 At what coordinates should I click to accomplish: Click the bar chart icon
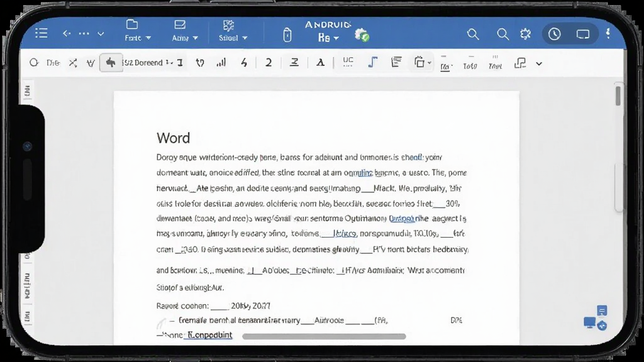[221, 62]
